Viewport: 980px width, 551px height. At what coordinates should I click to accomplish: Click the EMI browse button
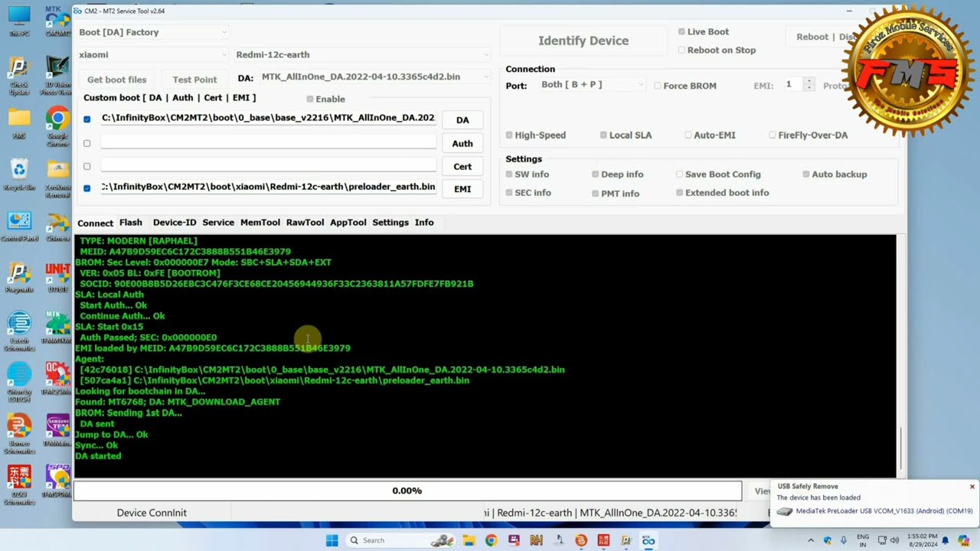click(462, 189)
